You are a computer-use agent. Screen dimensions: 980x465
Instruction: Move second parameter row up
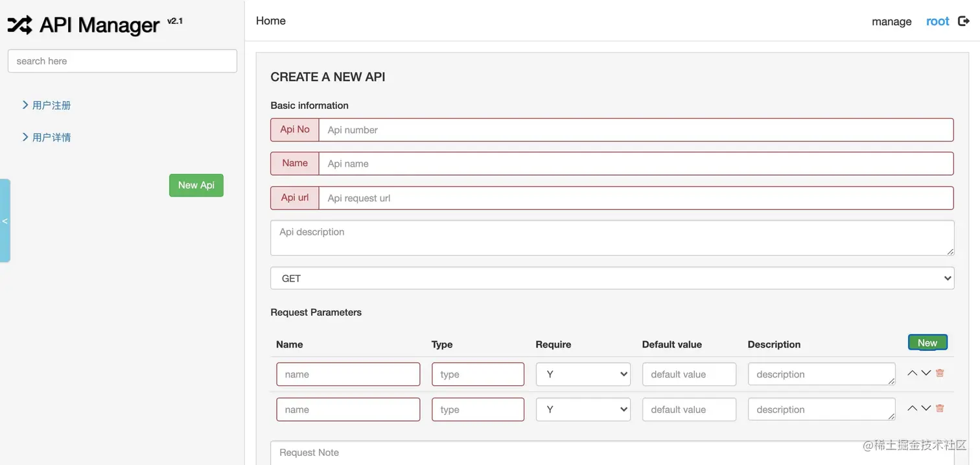[912, 409]
